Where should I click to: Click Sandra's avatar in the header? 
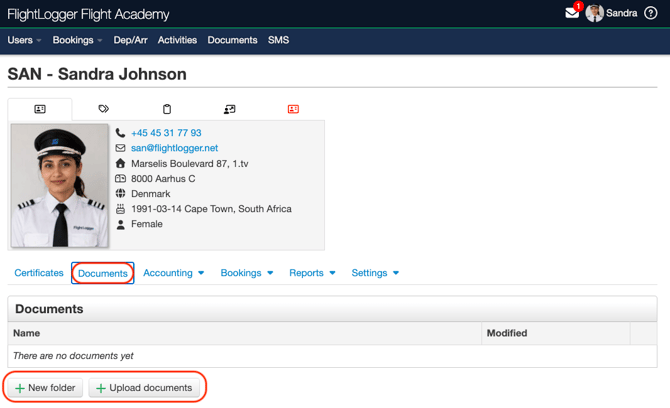[x=594, y=13]
